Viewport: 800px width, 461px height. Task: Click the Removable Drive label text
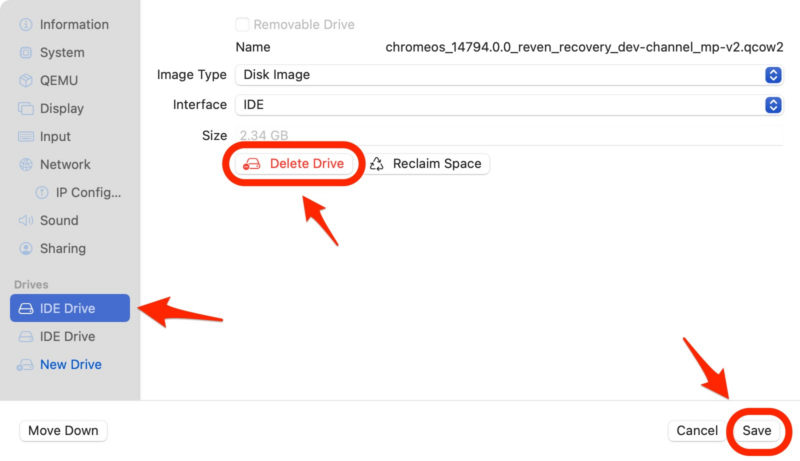[304, 24]
